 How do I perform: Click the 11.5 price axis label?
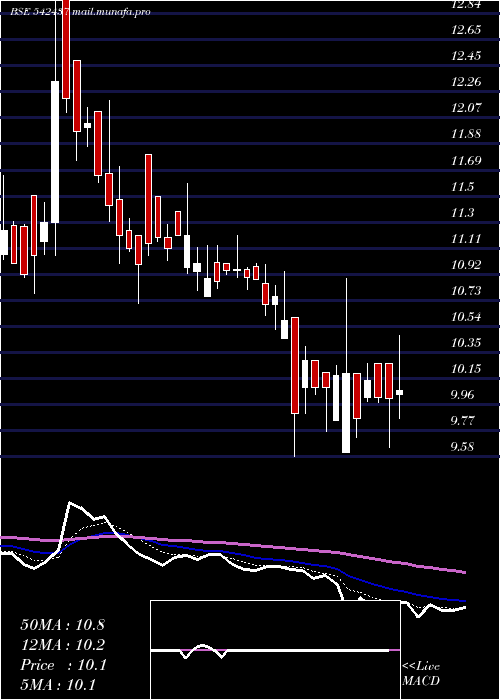coord(462,187)
